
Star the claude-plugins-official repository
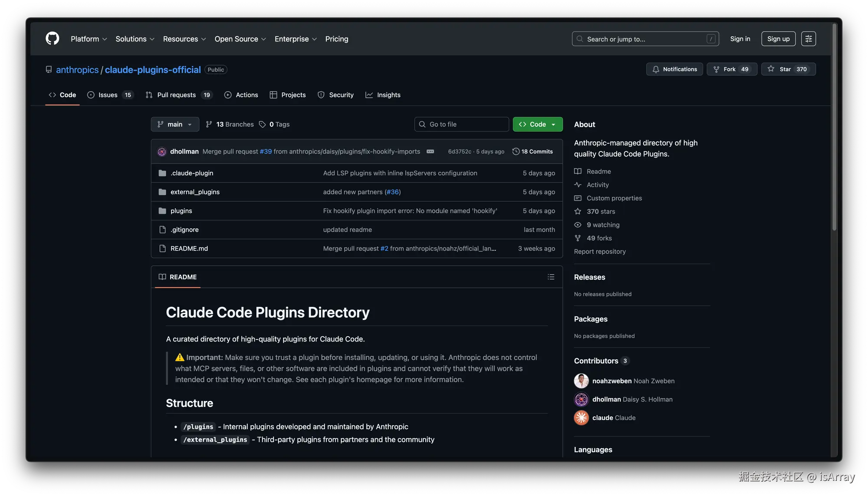[x=789, y=69]
